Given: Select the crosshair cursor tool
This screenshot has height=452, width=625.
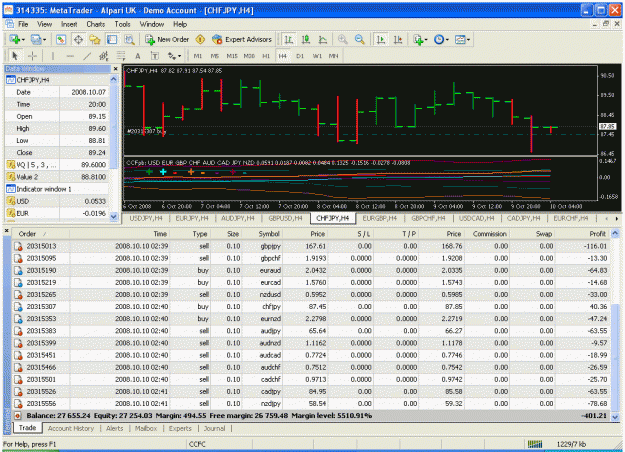Looking at the screenshot, I should click(32, 56).
